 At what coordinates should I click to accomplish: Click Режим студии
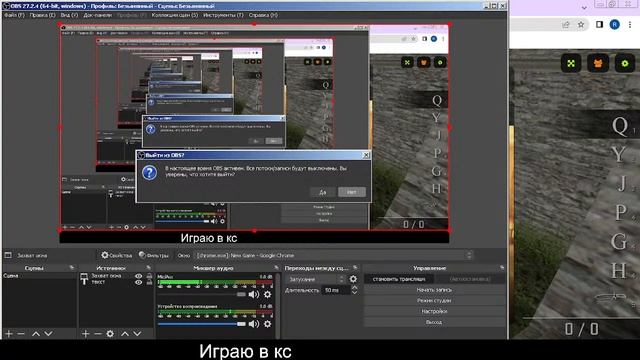(434, 300)
